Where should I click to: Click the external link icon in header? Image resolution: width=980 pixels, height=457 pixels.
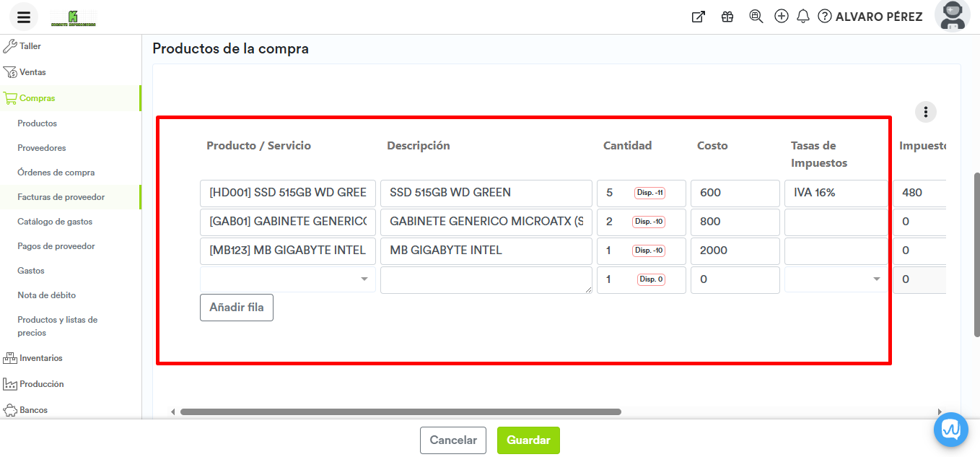point(698,17)
